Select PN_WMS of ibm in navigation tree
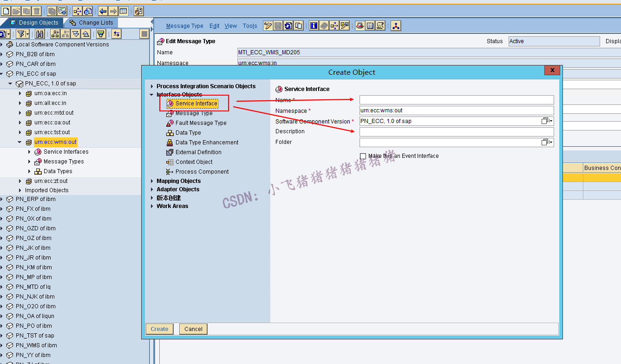This screenshot has height=364, width=621. tap(36, 345)
